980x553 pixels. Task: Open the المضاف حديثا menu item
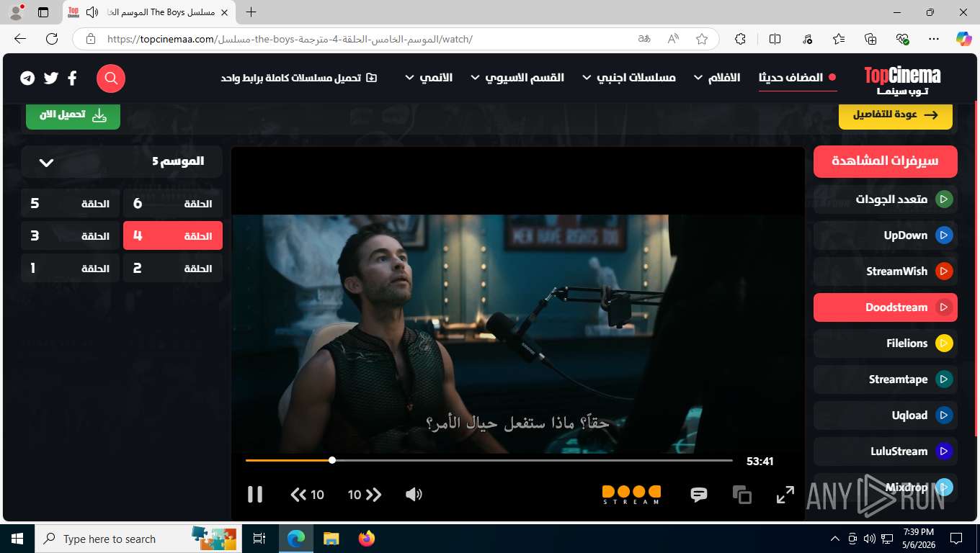pyautogui.click(x=798, y=78)
